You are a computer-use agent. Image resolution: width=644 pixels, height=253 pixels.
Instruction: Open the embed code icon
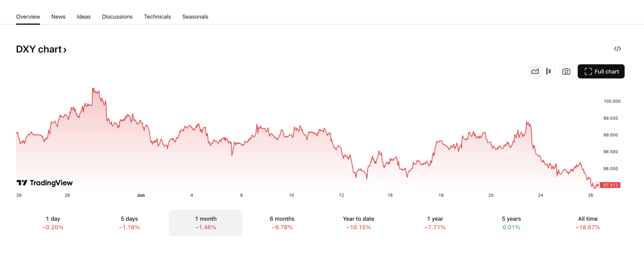point(618,49)
